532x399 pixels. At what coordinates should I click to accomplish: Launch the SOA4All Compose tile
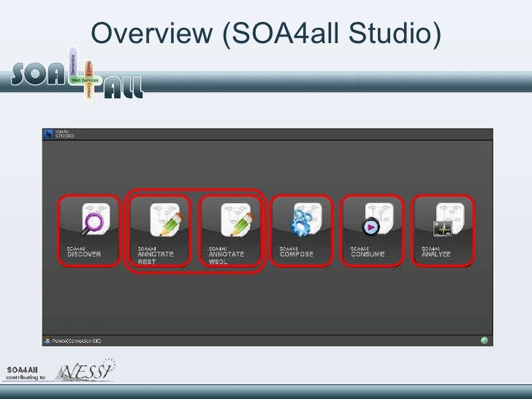click(302, 231)
